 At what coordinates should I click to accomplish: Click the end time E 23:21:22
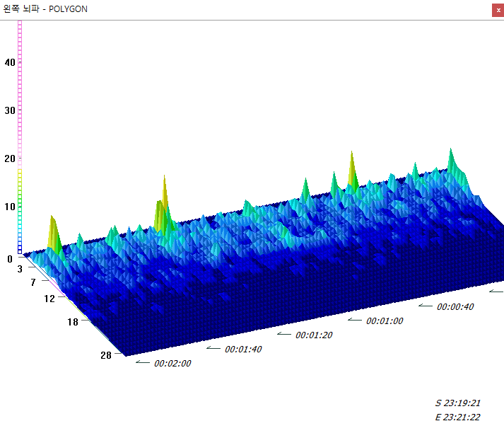click(457, 417)
